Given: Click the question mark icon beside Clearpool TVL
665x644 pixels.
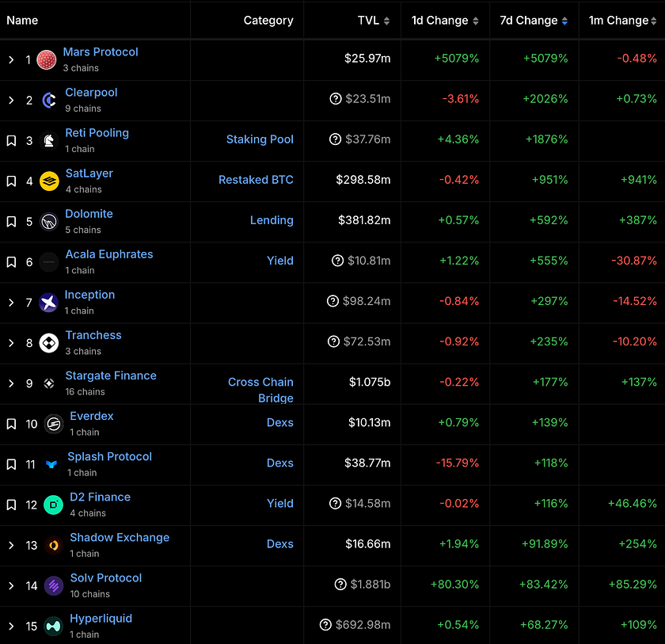Looking at the screenshot, I should [336, 99].
